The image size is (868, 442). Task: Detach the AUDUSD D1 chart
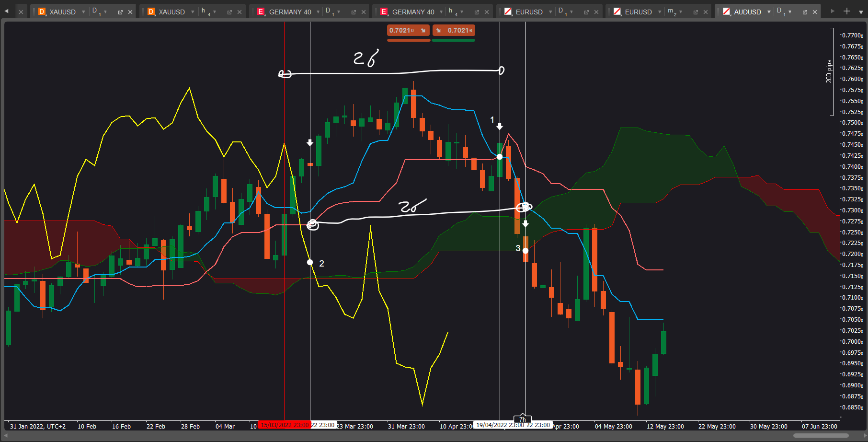click(805, 12)
